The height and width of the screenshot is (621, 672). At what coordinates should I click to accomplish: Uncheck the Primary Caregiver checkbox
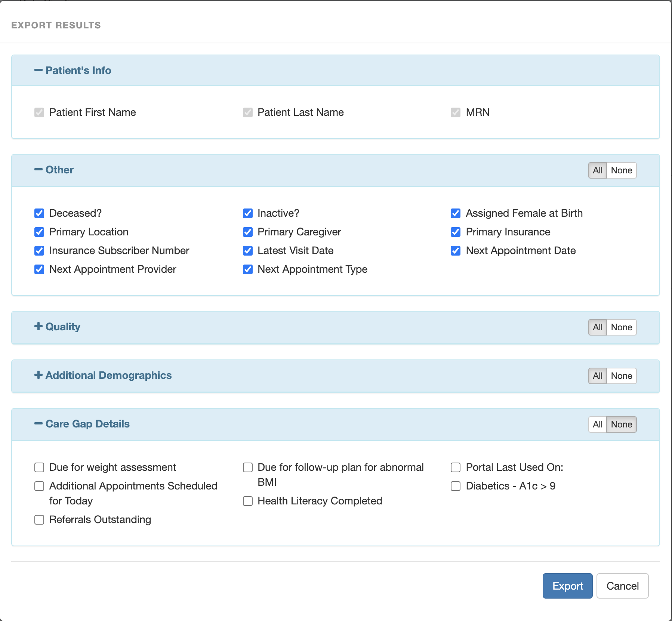[x=248, y=232]
